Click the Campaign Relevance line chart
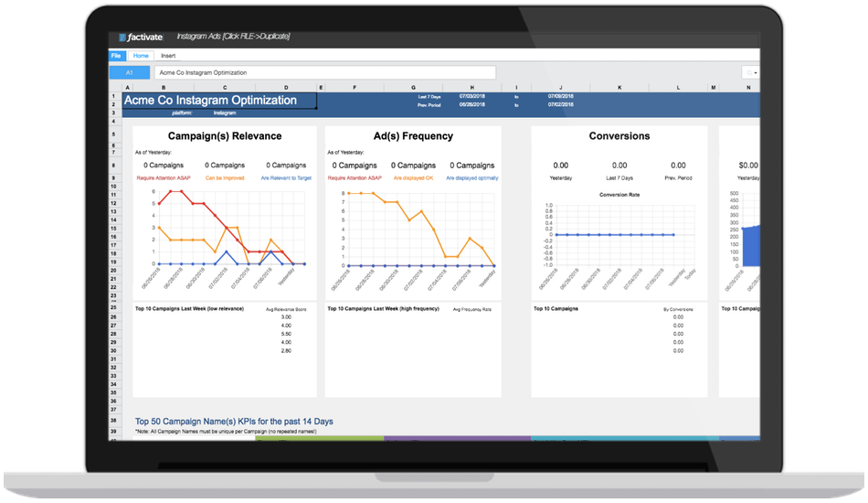 pyautogui.click(x=225, y=238)
